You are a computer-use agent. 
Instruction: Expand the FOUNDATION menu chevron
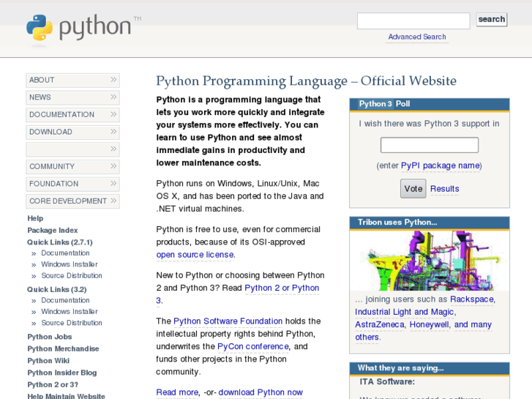(113, 184)
